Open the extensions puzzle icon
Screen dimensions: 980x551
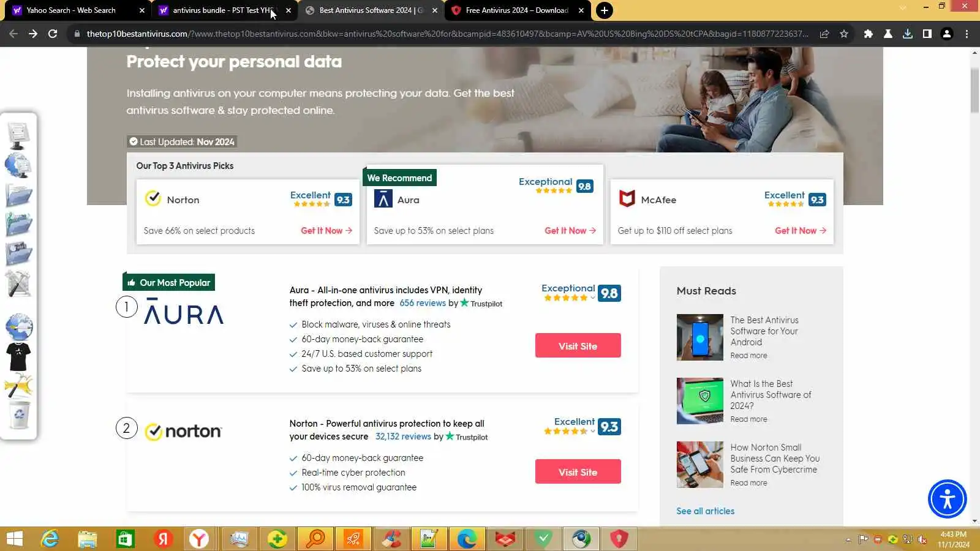868,34
